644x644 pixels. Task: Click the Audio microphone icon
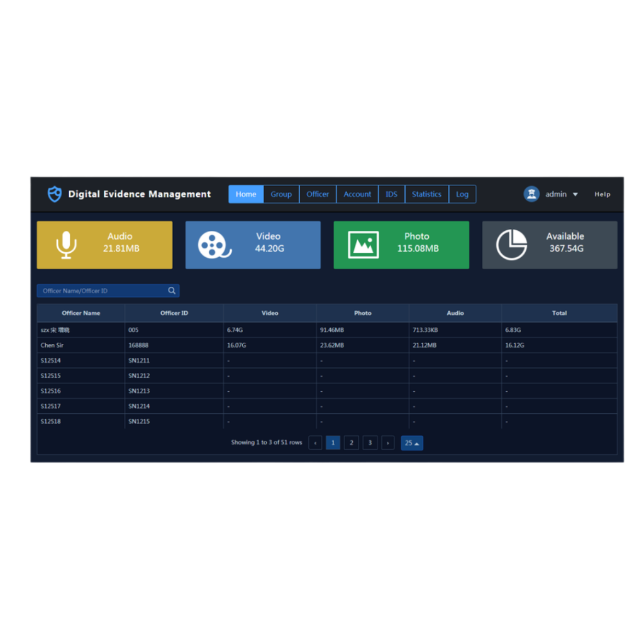pos(65,245)
